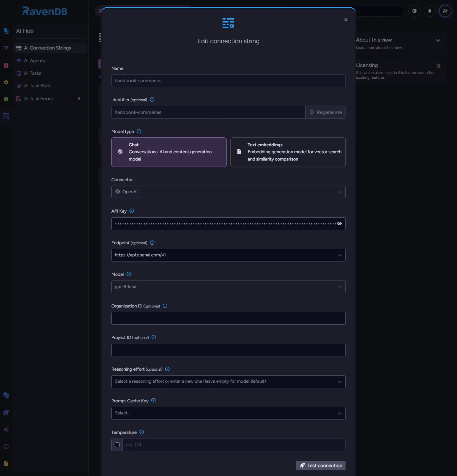Open AI Connection Strings in sidebar
Screen dimensions: 457x476
(51, 48)
